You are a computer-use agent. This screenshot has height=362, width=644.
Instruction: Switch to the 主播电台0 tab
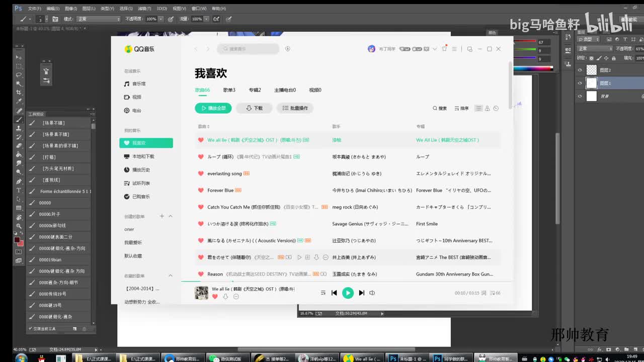tap(285, 90)
